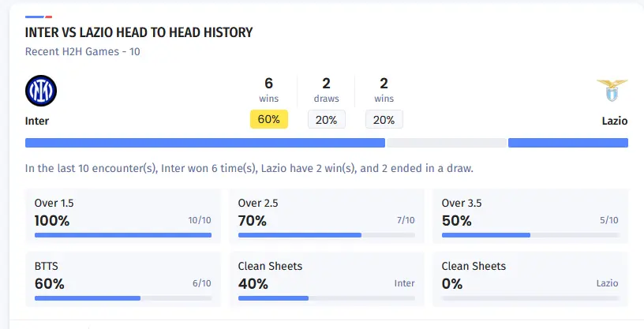Click the 20% draws badge
The height and width of the screenshot is (329, 644).
point(326,120)
